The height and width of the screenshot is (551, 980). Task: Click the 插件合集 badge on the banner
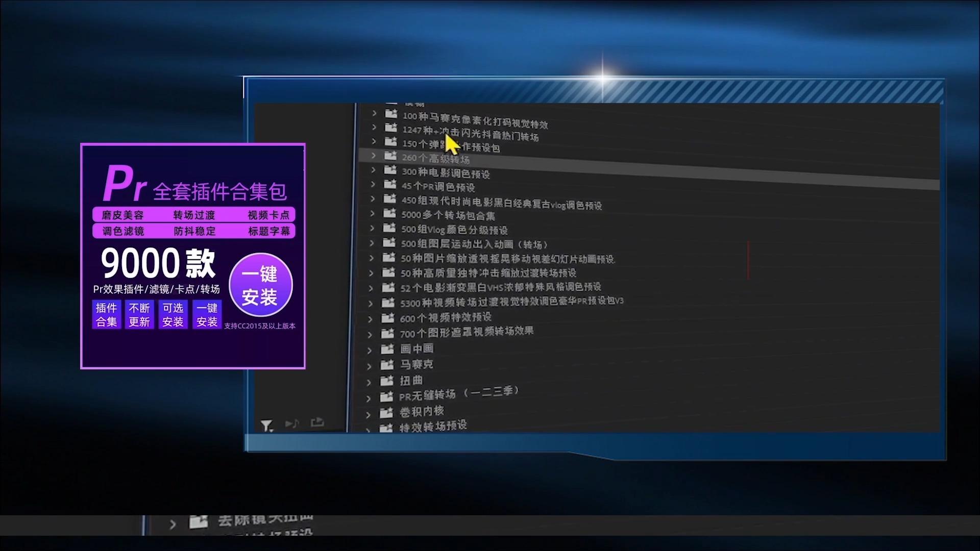pyautogui.click(x=107, y=315)
